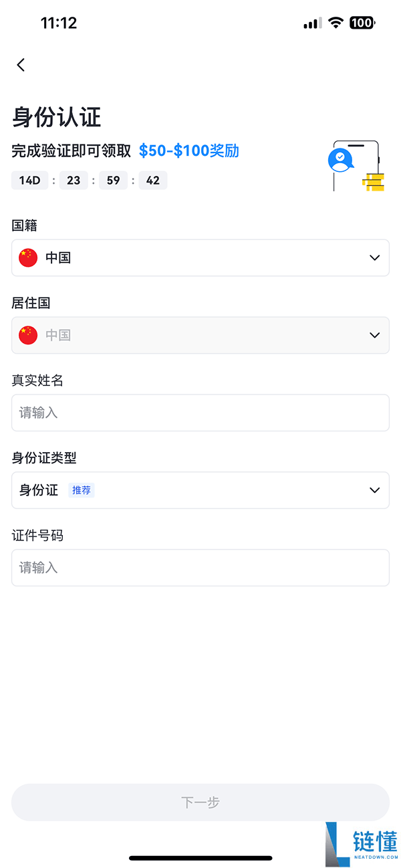The width and height of the screenshot is (401, 868).
Task: Select the 推荐 badge next to 身份证
Action: point(81,490)
